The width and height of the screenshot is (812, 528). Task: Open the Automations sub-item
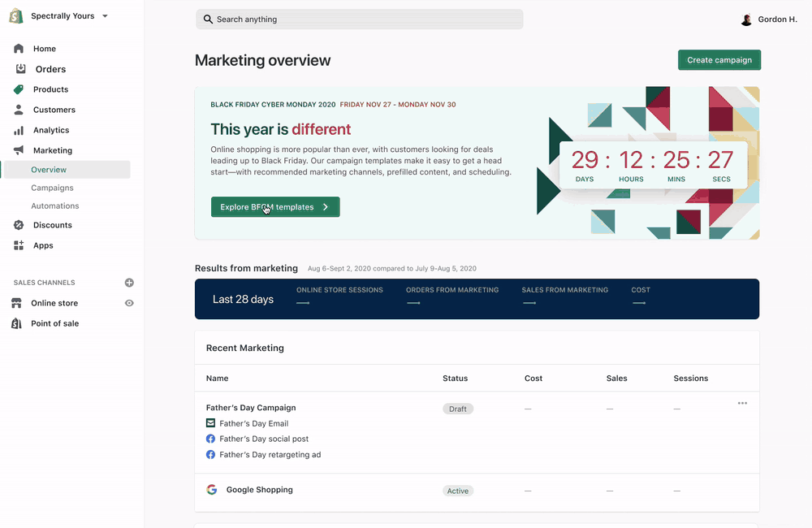[x=55, y=206]
